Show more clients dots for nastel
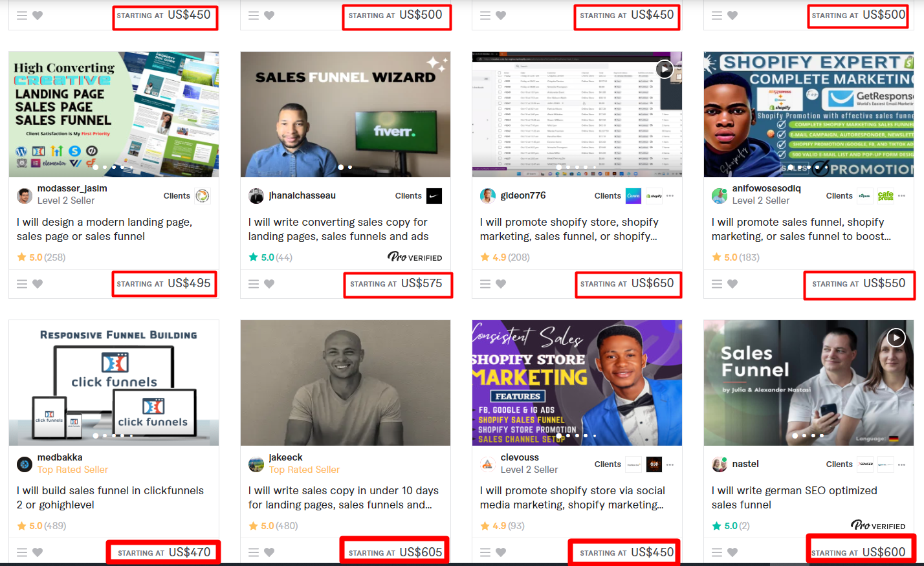 pyautogui.click(x=901, y=464)
